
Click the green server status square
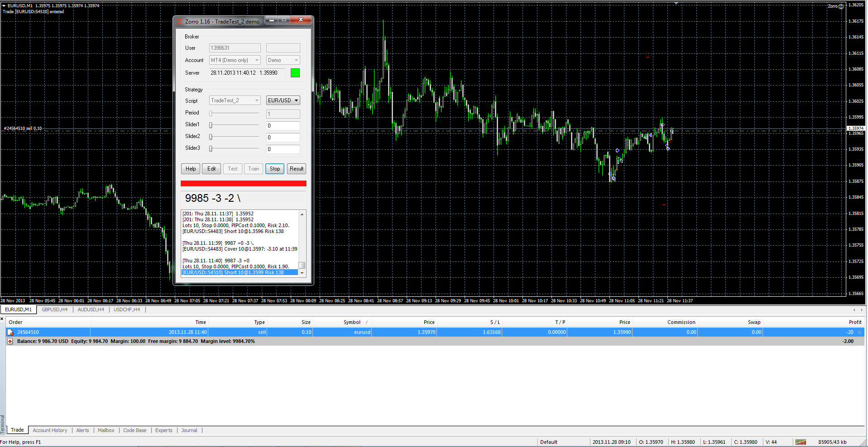click(x=295, y=73)
